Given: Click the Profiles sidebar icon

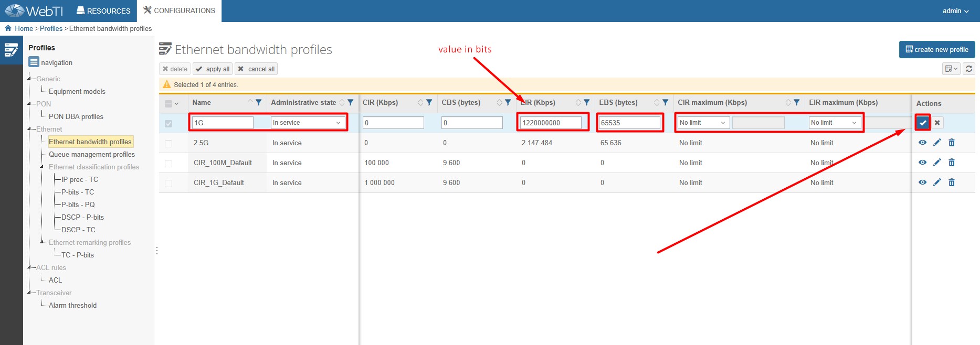Looking at the screenshot, I should pos(11,50).
